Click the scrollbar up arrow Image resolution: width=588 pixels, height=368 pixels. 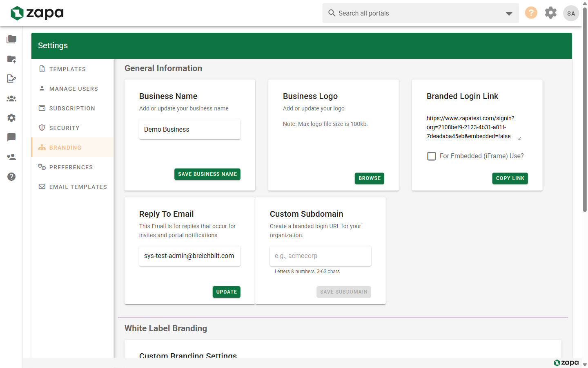(585, 3)
